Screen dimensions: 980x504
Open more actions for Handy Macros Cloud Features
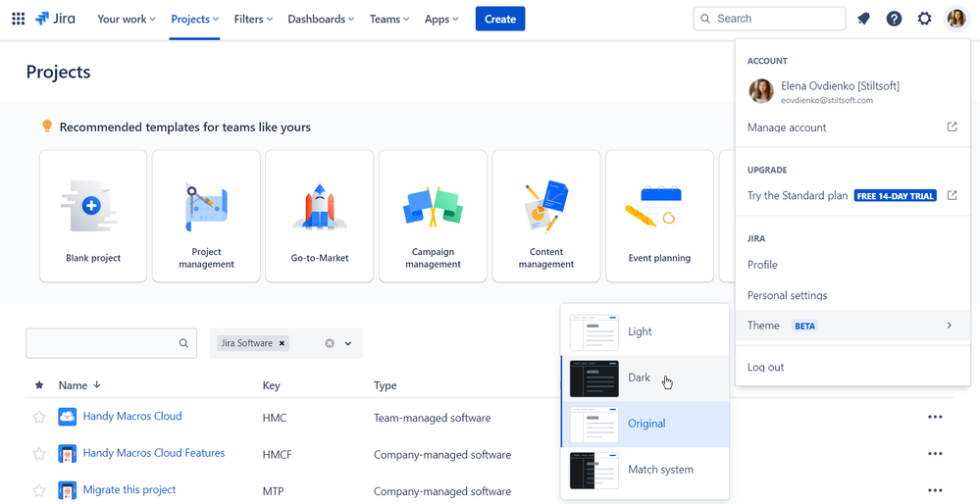(x=935, y=453)
